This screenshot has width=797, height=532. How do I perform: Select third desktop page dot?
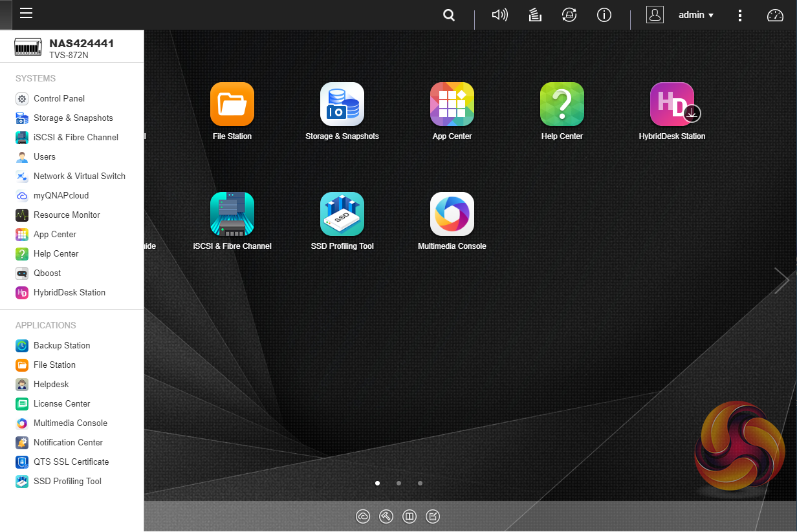pos(420,483)
